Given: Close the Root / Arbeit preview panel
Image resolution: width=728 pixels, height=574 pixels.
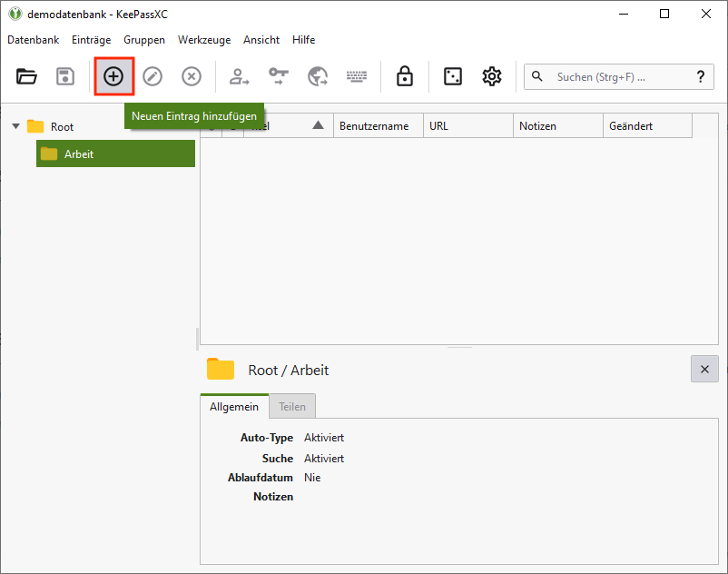Looking at the screenshot, I should pyautogui.click(x=704, y=369).
